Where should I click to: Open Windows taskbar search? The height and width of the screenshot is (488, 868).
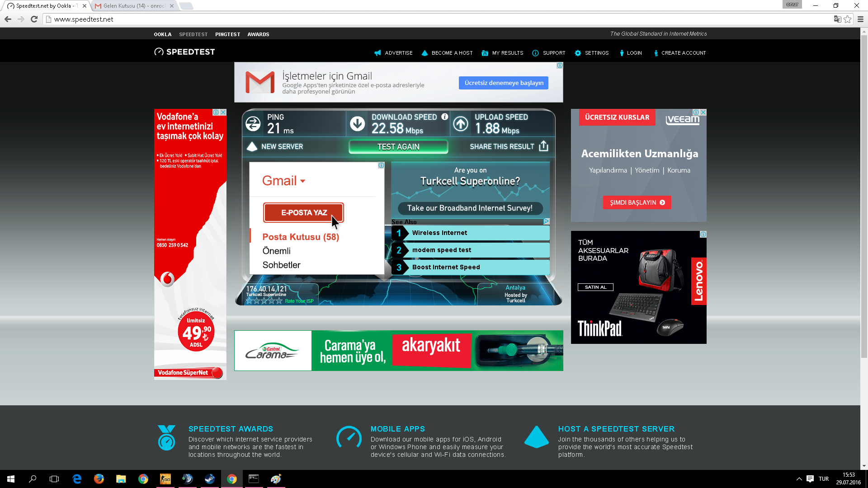coord(33,479)
